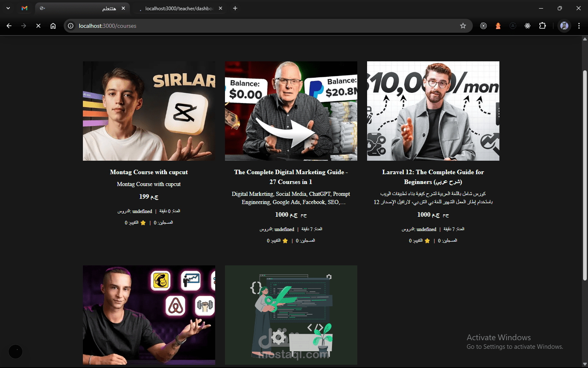Close the هنتعلم tab
Viewport: 588px width, 368px height.
pyautogui.click(x=123, y=8)
